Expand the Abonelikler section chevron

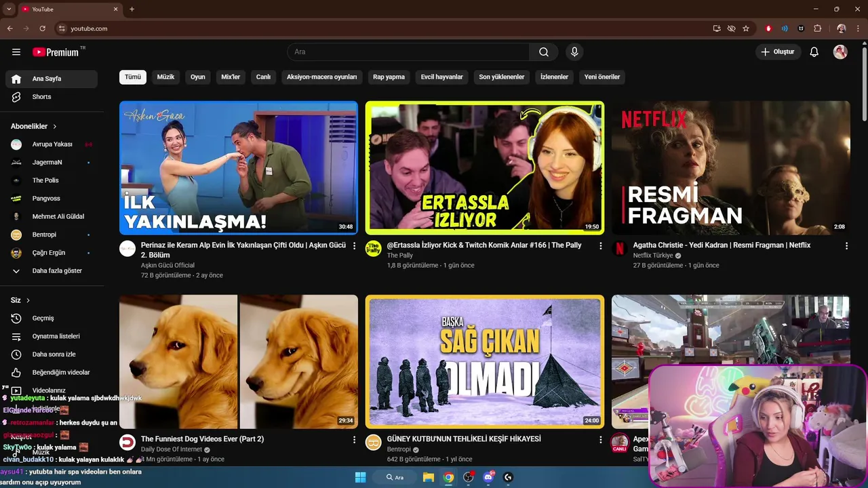(55, 127)
